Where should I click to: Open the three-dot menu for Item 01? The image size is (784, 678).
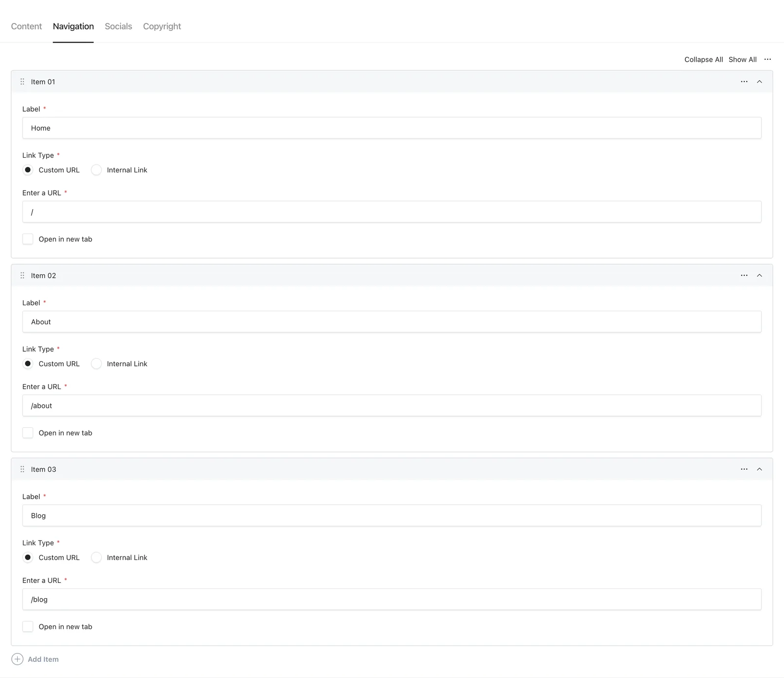pos(744,82)
